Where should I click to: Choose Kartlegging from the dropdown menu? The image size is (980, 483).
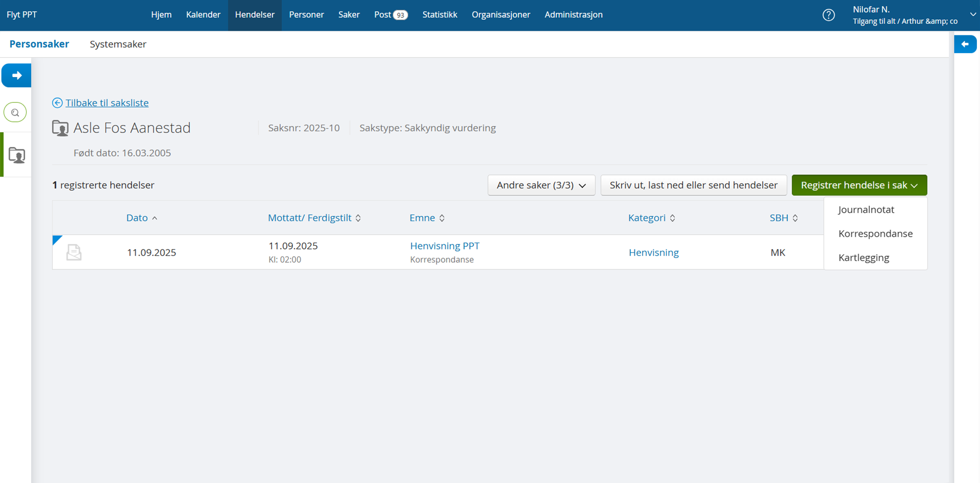click(x=864, y=258)
